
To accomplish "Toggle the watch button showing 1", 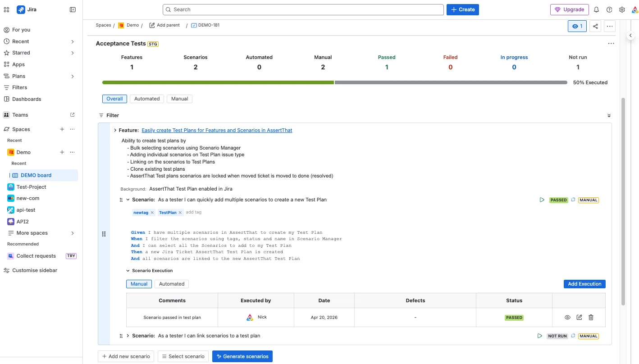I will (x=577, y=26).
